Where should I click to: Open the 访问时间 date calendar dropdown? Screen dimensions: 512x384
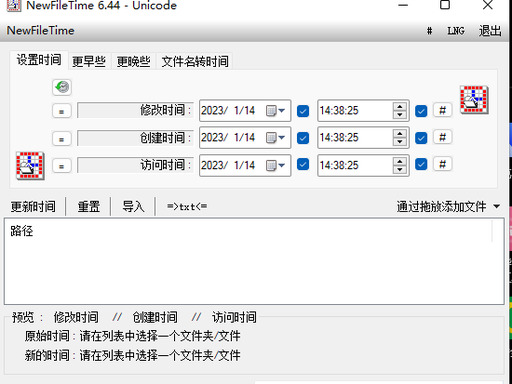(x=275, y=165)
